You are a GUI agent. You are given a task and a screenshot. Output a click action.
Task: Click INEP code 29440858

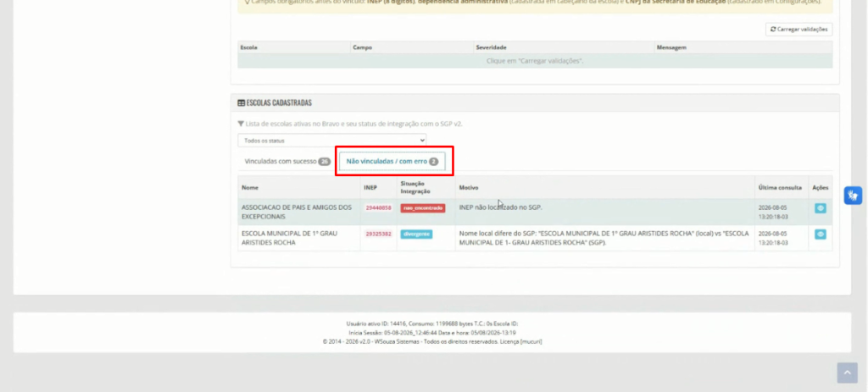378,208
